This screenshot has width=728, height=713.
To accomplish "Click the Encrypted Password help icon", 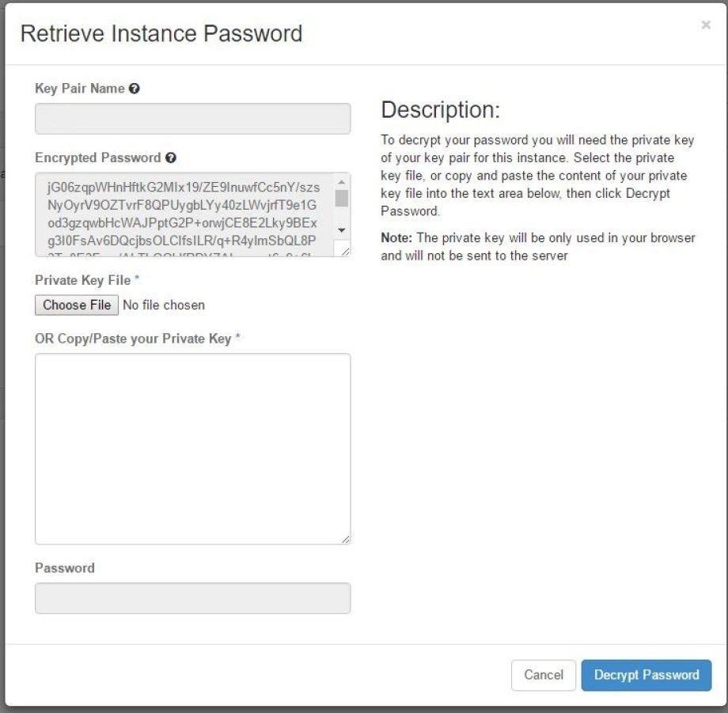I will [x=171, y=157].
